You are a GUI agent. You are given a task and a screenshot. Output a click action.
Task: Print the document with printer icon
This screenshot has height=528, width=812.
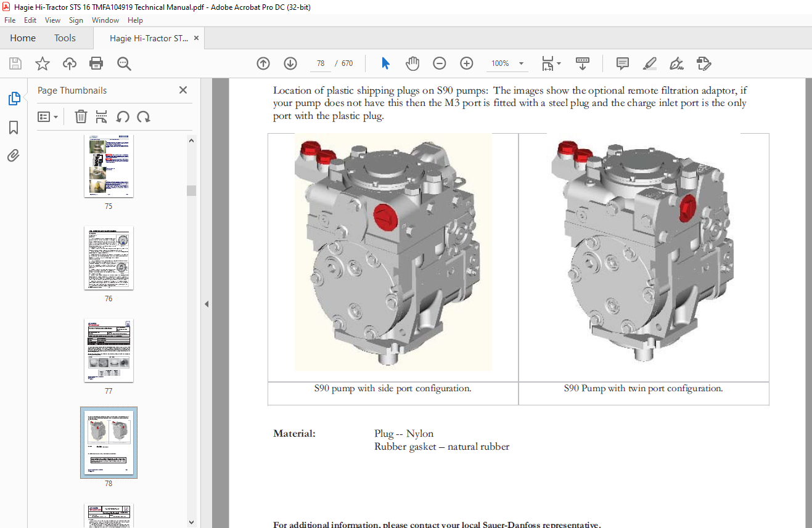click(96, 63)
